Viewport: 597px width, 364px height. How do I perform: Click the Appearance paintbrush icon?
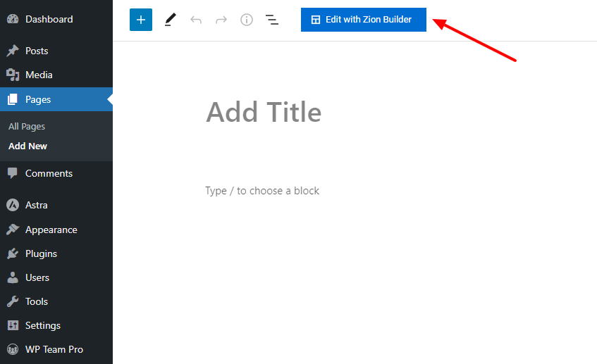13,230
